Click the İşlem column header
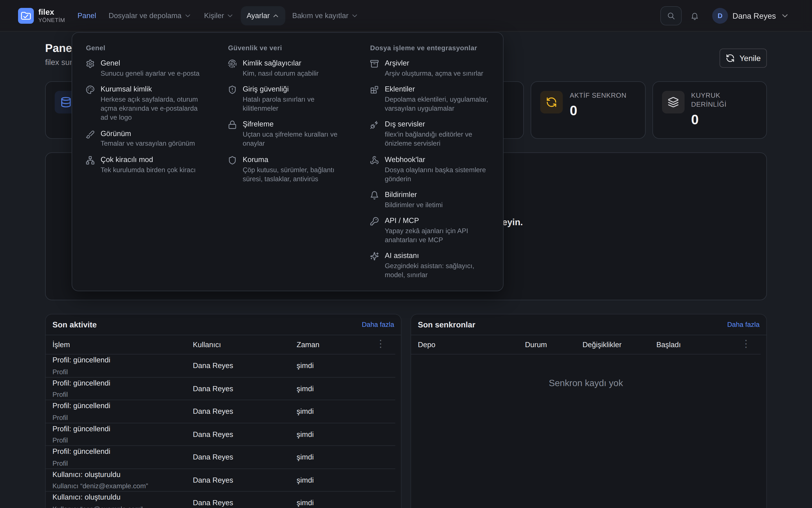 point(61,345)
